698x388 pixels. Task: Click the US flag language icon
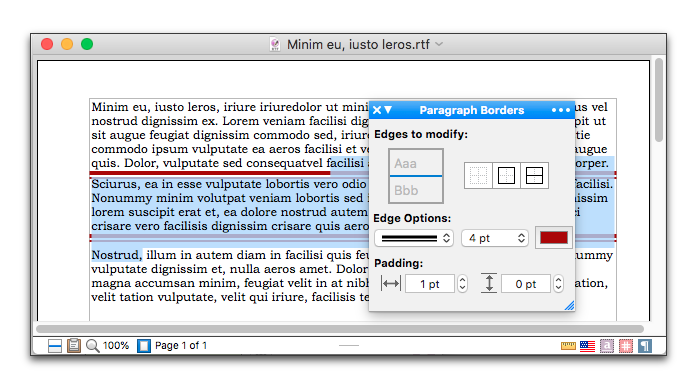coord(588,346)
